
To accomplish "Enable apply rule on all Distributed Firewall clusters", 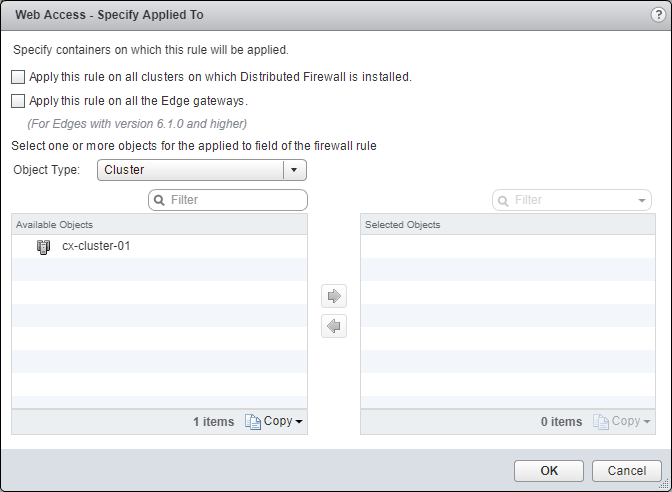I will [x=18, y=76].
